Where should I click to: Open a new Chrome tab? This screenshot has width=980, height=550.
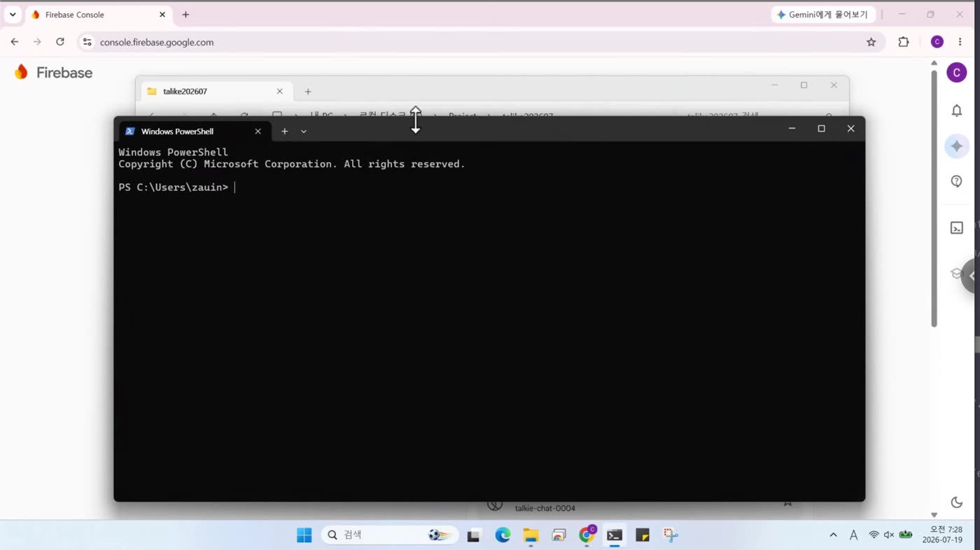(185, 15)
